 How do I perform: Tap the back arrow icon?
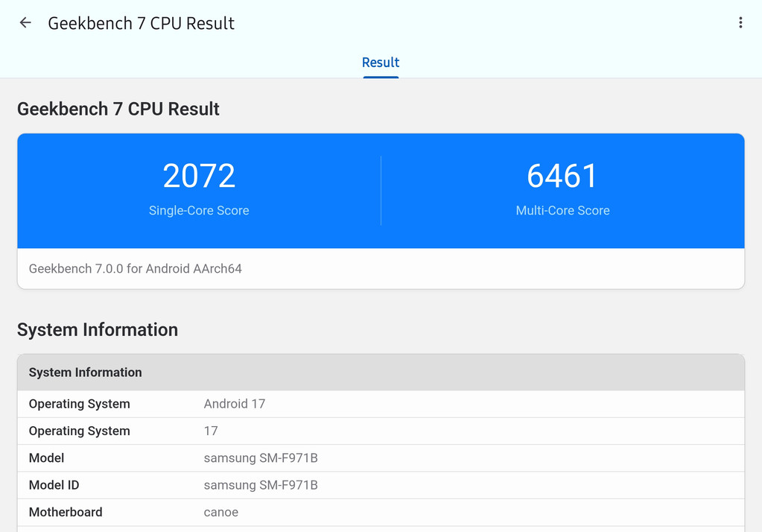25,23
